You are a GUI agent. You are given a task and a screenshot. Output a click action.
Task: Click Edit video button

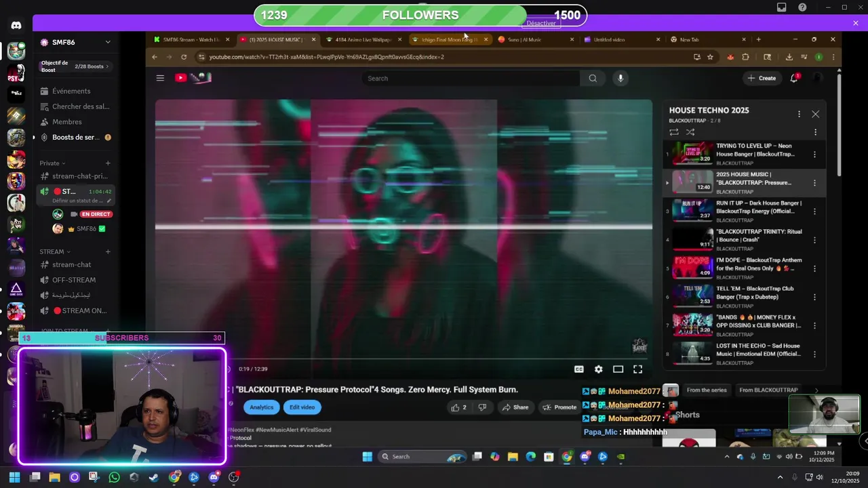[302, 407]
